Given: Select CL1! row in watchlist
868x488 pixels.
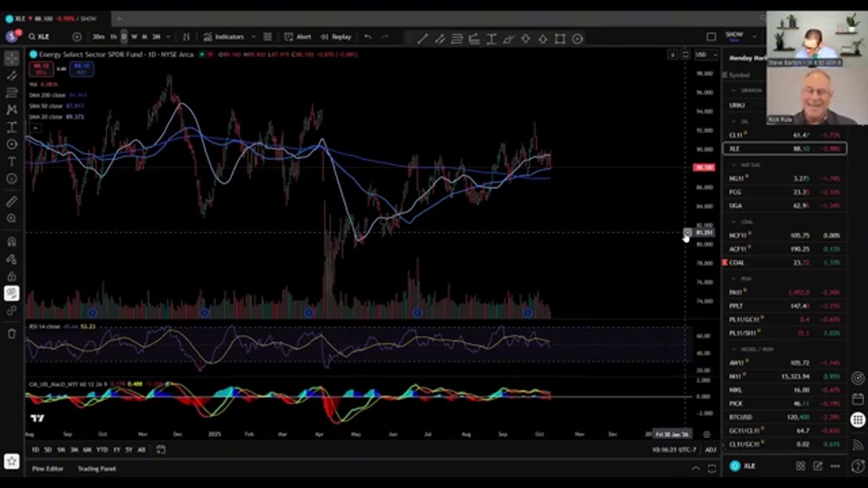Looking at the screenshot, I should click(x=785, y=135).
